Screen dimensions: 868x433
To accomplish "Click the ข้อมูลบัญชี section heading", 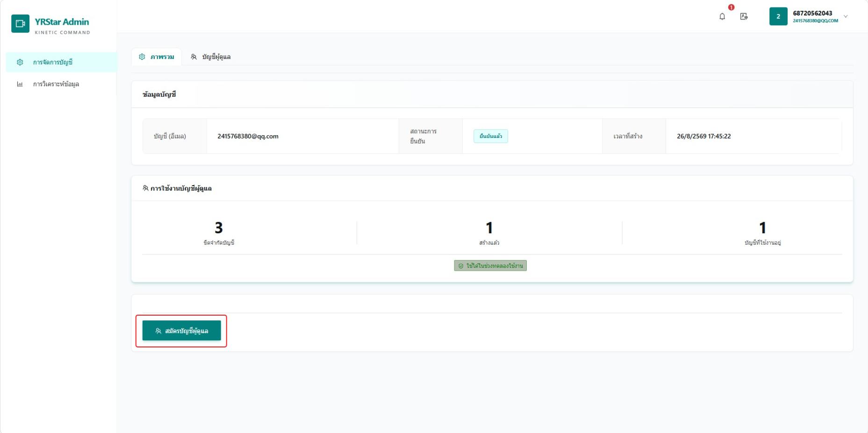I will coord(159,94).
